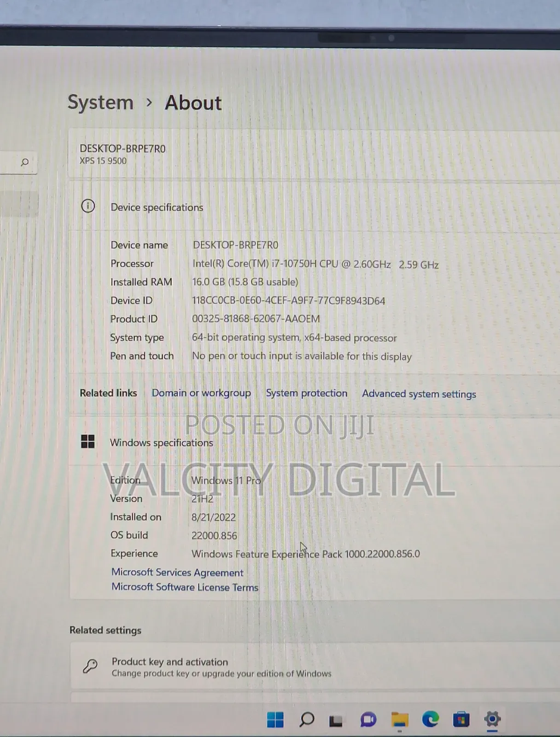This screenshot has height=737, width=560.
Task: Click the Windows specifications logo icon
Action: pyautogui.click(x=87, y=441)
